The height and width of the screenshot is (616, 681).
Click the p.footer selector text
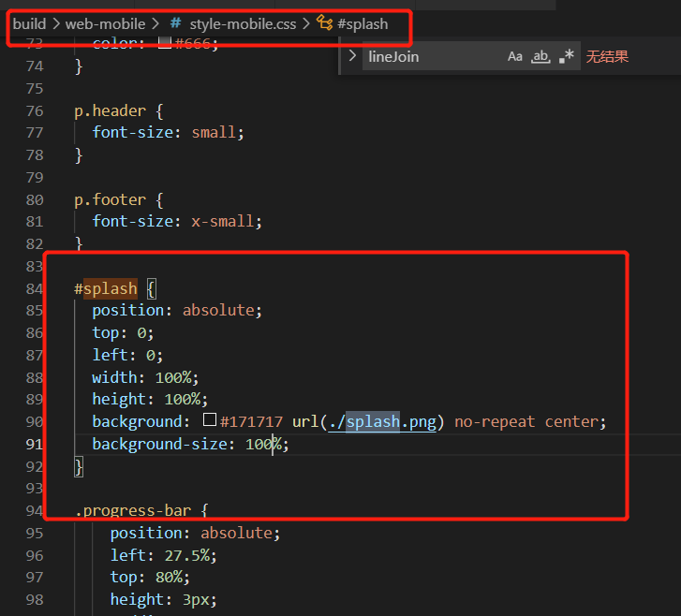[x=109, y=199]
